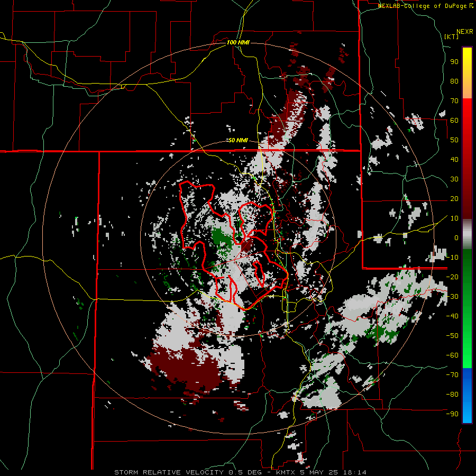Image resolution: width=476 pixels, height=476 pixels.
Task: Click the blue segment of the color bar
Action: tap(467, 396)
